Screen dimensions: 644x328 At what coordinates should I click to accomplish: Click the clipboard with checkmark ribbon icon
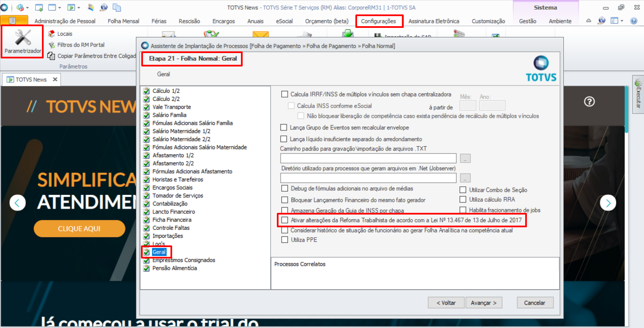(x=211, y=34)
